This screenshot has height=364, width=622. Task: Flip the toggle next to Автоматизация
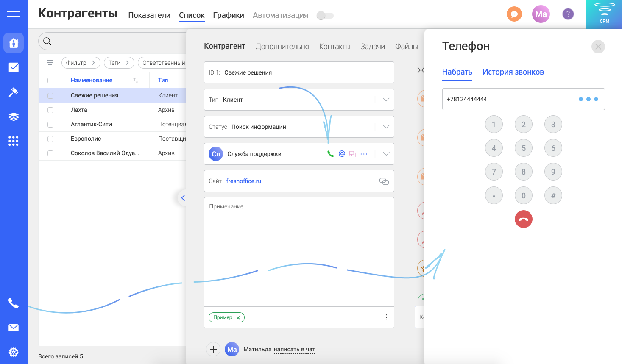point(325,15)
